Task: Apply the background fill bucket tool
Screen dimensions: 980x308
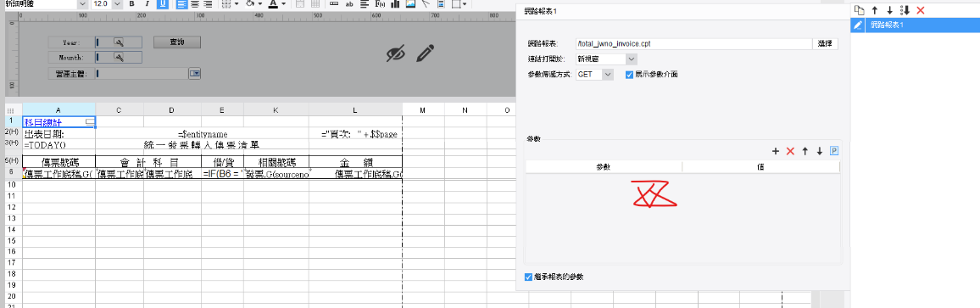Action: pos(250,3)
